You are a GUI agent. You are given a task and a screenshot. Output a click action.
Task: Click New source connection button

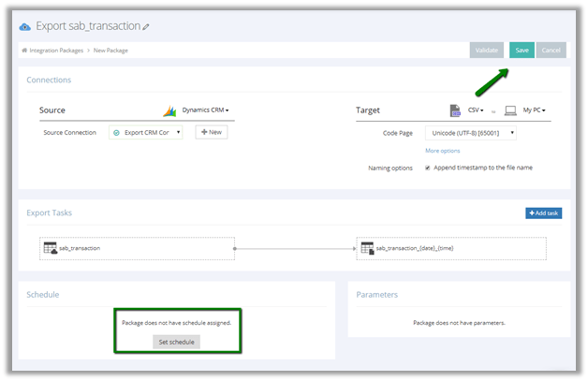(211, 133)
